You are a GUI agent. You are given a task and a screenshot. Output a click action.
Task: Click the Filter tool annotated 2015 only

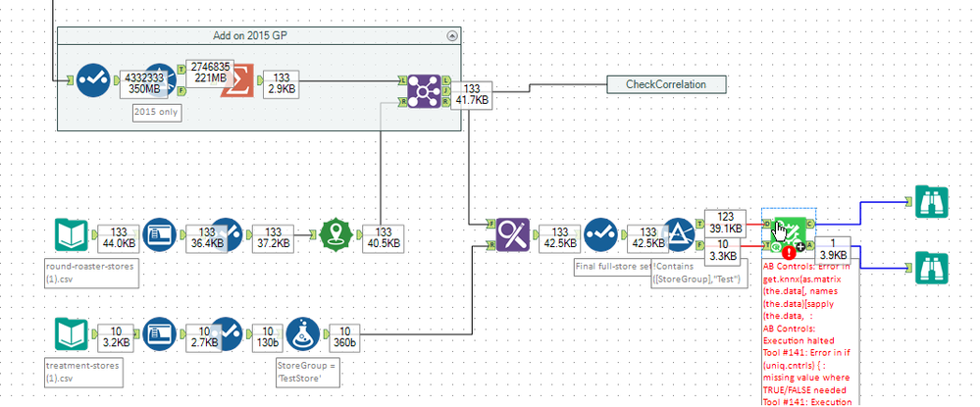(161, 80)
